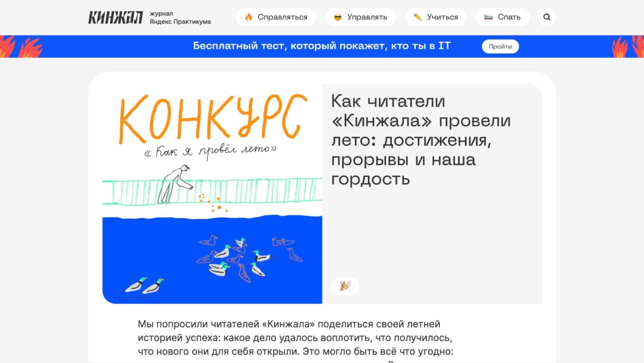Go to the Управлять section
This screenshot has height=363, width=644.
361,17
